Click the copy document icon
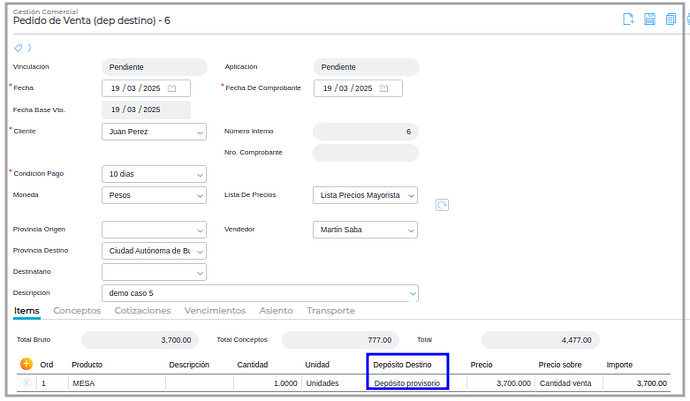This screenshot has height=401, width=690. click(x=671, y=19)
